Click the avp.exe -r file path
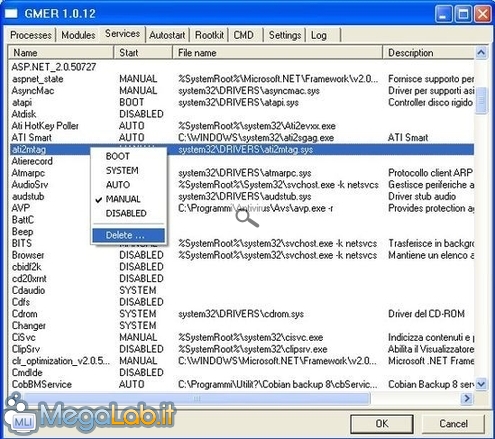The height and width of the screenshot is (439, 495). 256,208
